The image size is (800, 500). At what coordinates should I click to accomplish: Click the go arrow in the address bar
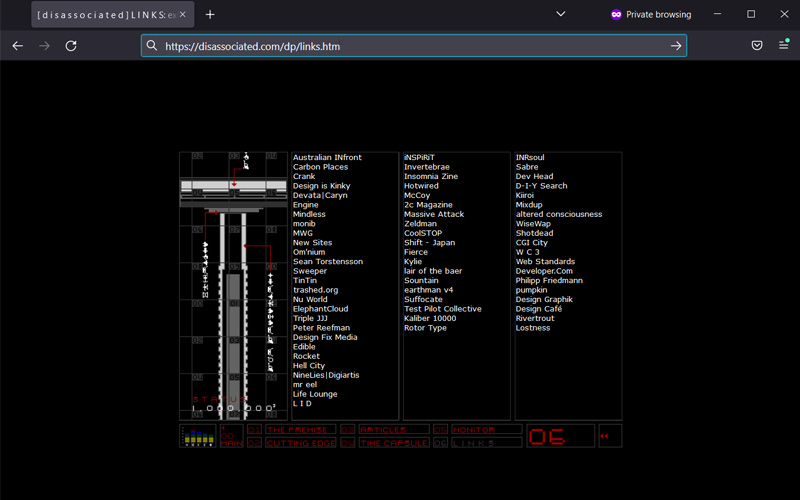tap(676, 46)
